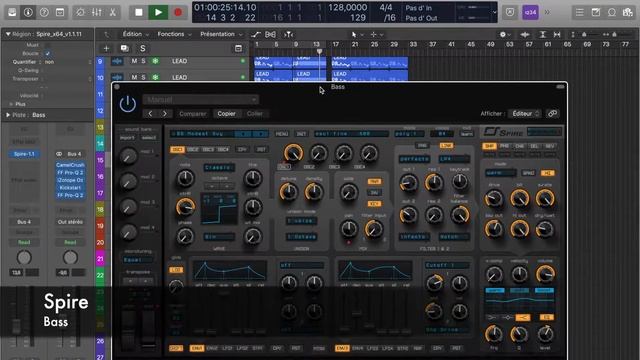
Task: Open the Loop Browser icon
Action: pyautogui.click(x=611, y=12)
